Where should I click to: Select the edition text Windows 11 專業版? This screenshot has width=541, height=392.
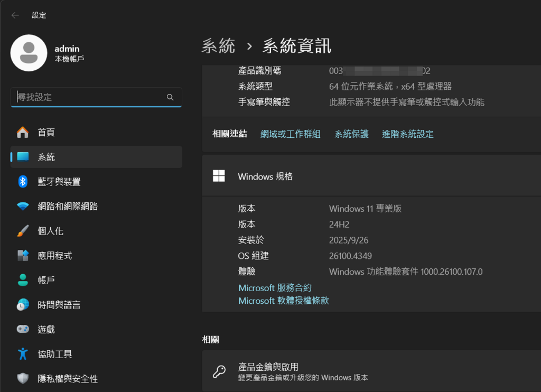[x=365, y=209]
